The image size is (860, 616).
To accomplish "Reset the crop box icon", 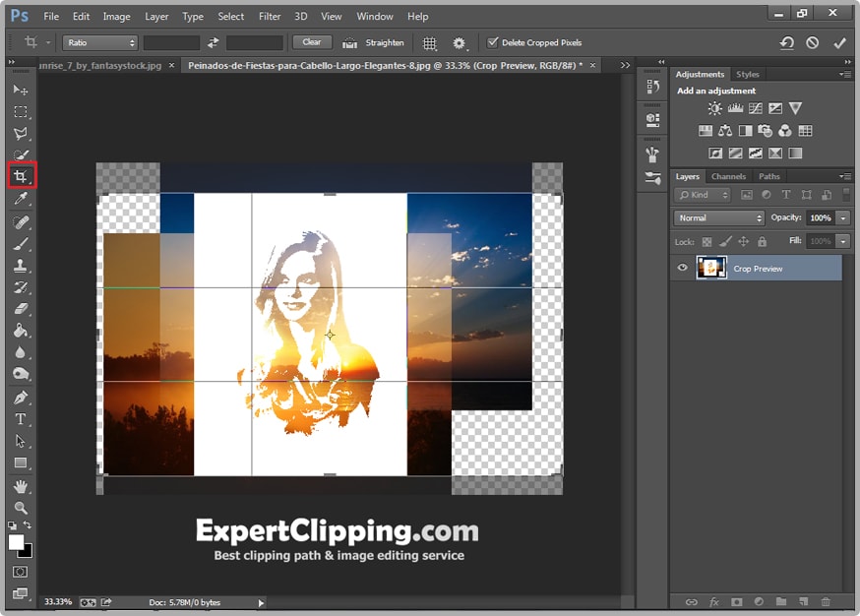I will [x=786, y=43].
